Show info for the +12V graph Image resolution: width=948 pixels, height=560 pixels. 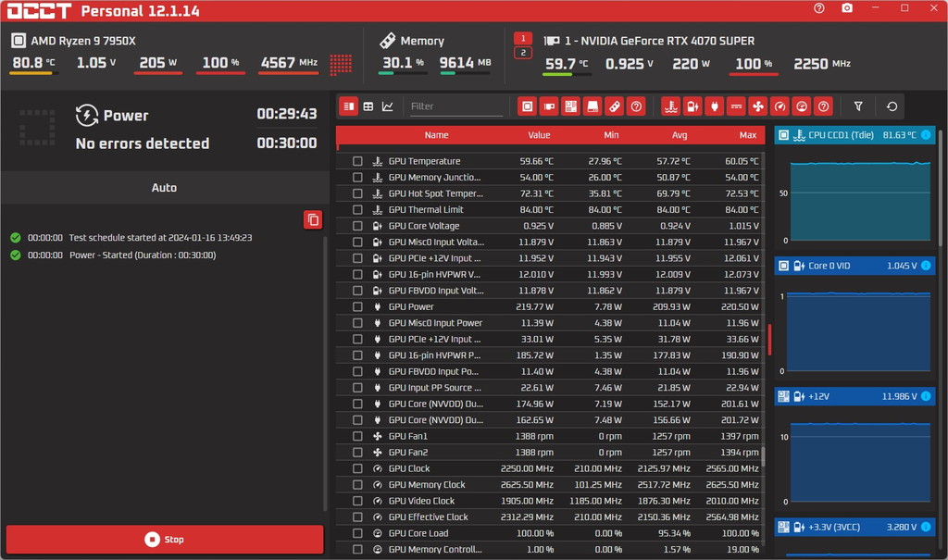(926, 396)
